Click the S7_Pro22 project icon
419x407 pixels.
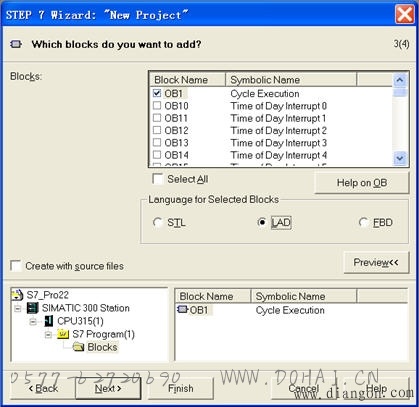click(x=18, y=295)
